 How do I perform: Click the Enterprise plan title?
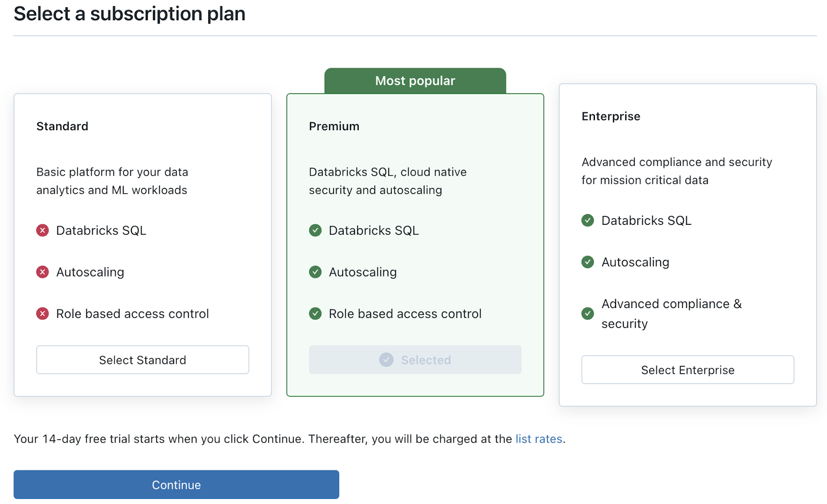[x=610, y=116]
